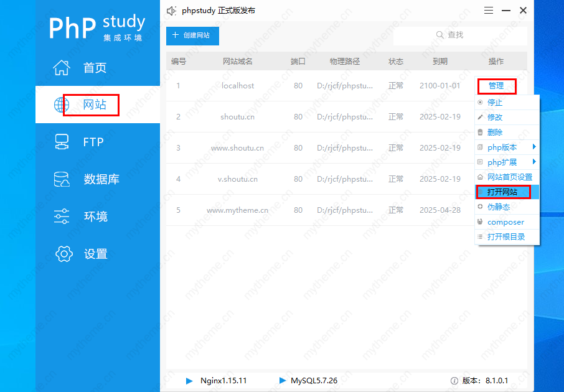Click the version info icon

pyautogui.click(x=454, y=380)
